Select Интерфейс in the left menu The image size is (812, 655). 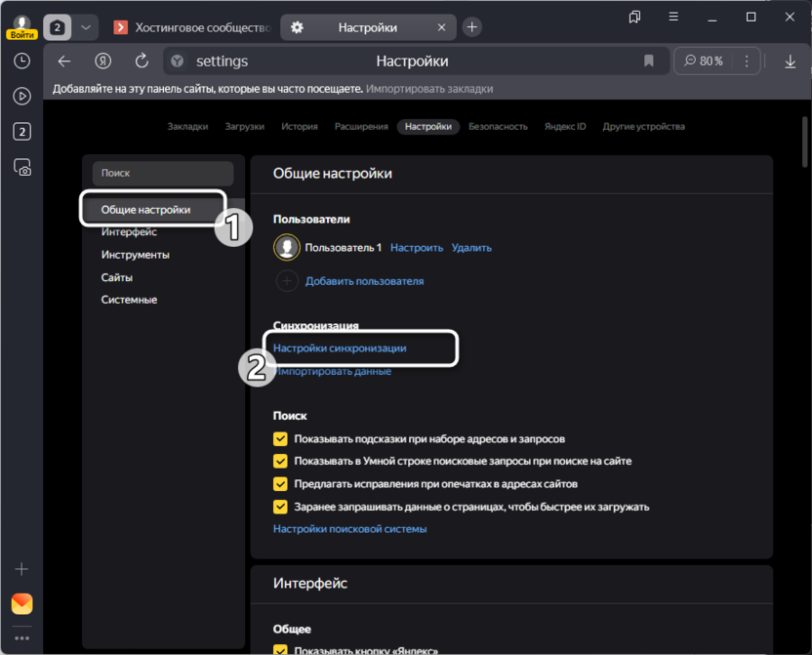pos(129,232)
